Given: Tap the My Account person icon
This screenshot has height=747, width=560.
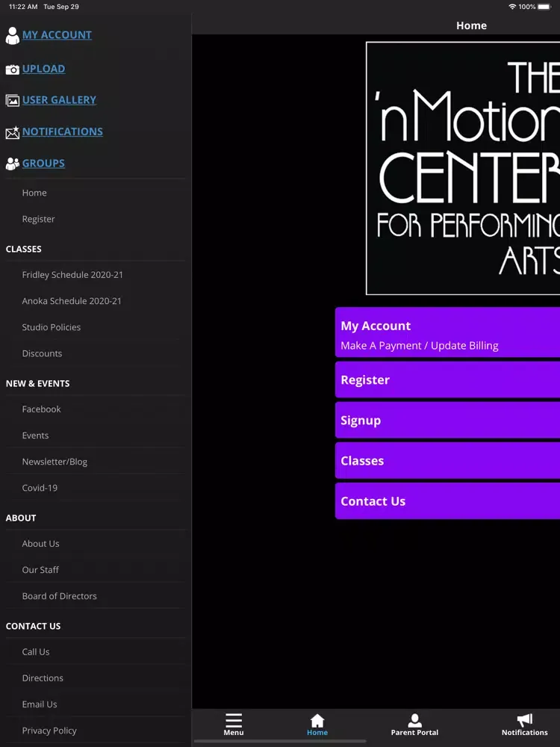Looking at the screenshot, I should click(x=13, y=35).
